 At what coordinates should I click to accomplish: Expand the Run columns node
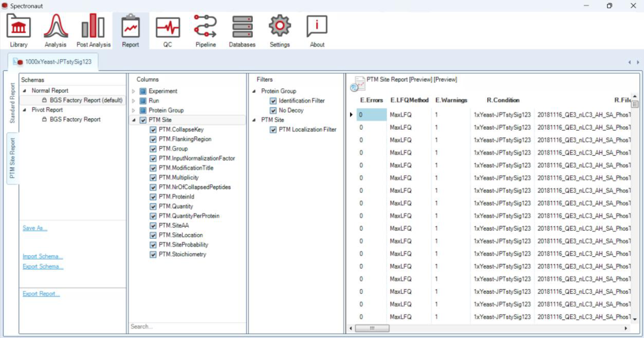tap(134, 100)
